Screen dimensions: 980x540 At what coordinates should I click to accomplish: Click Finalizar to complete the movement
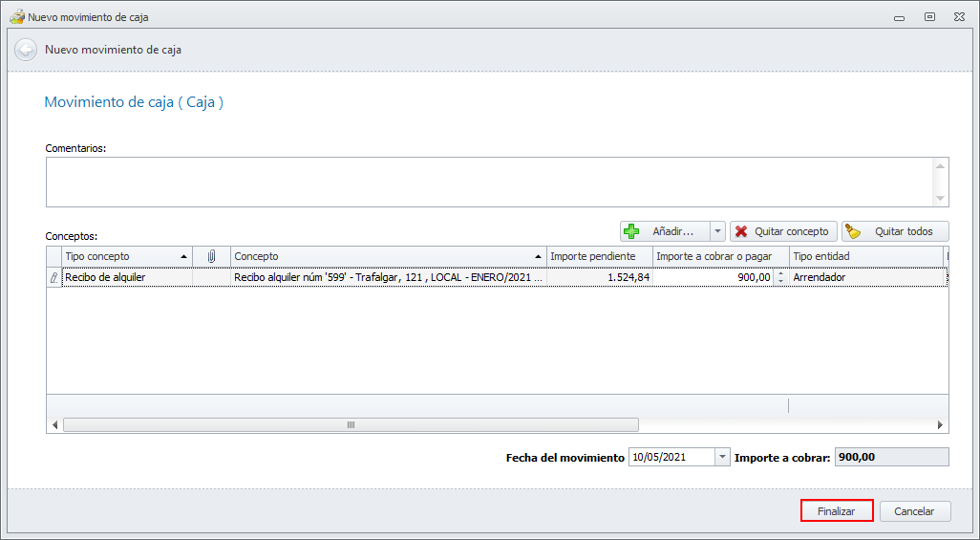coord(837,511)
